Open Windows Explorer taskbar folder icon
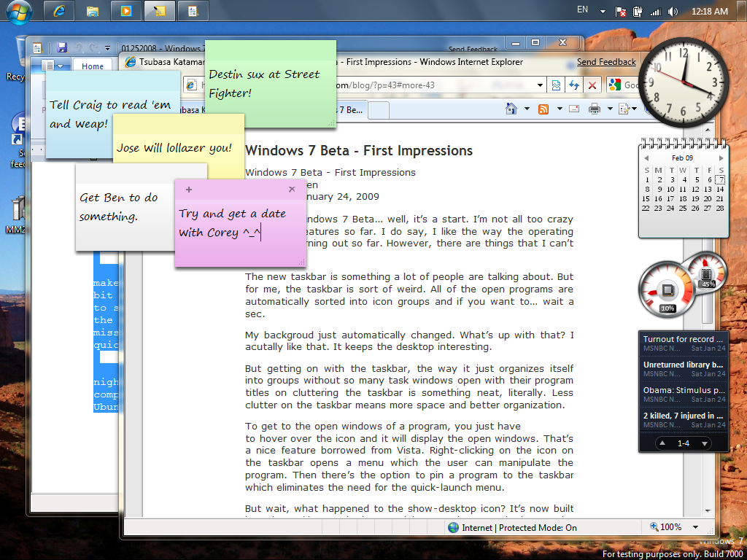 tap(93, 11)
